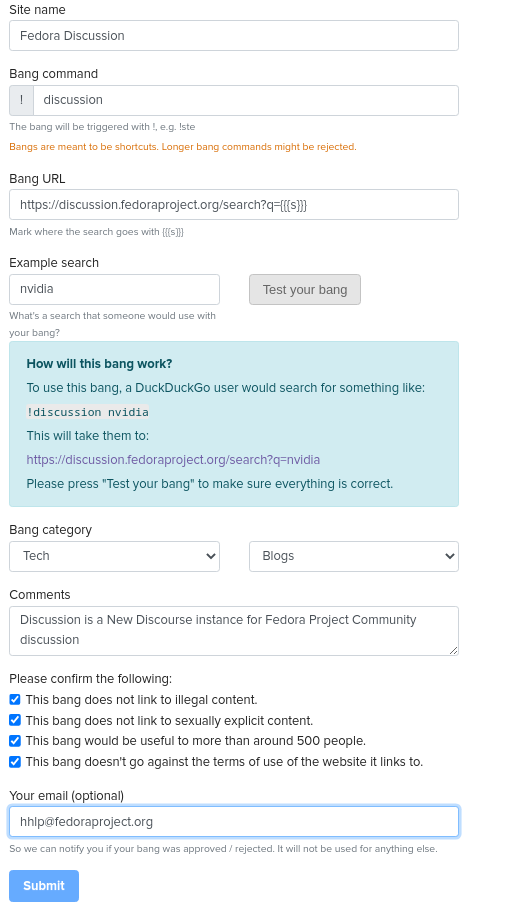
Task: Expand the Blogs subcategory dropdown
Action: (354, 556)
